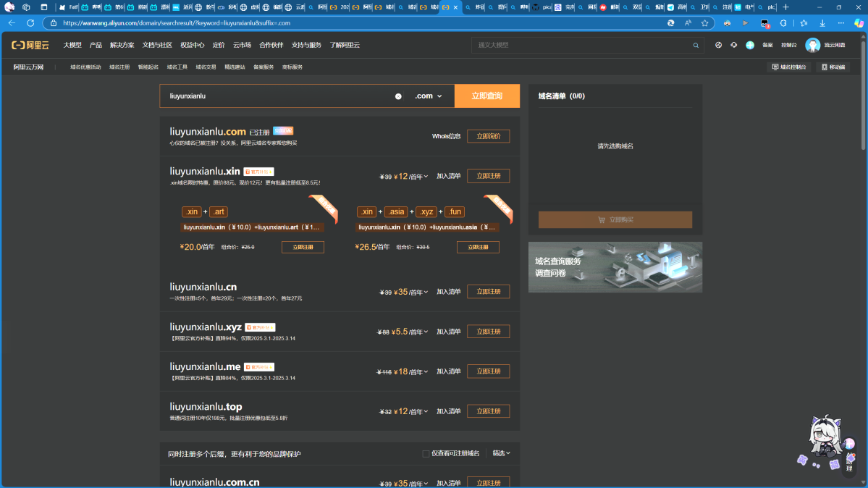The image size is (868, 488).
Task: Click 立即注册 for liuyunxianlu.cn
Action: coord(488,292)
